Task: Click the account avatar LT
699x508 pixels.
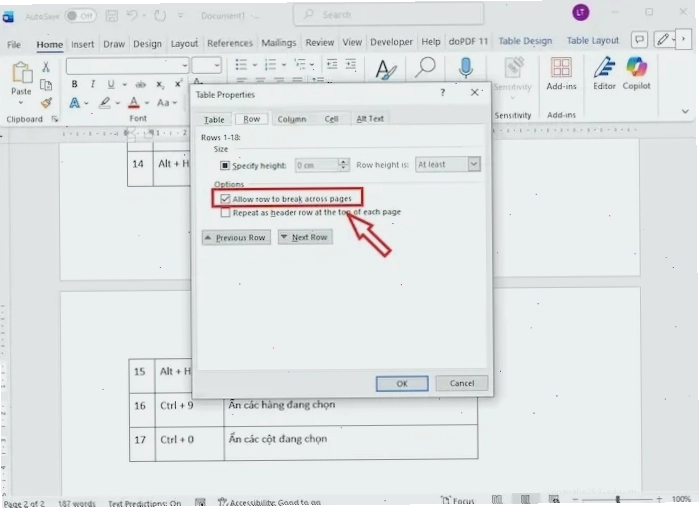Action: pyautogui.click(x=580, y=12)
